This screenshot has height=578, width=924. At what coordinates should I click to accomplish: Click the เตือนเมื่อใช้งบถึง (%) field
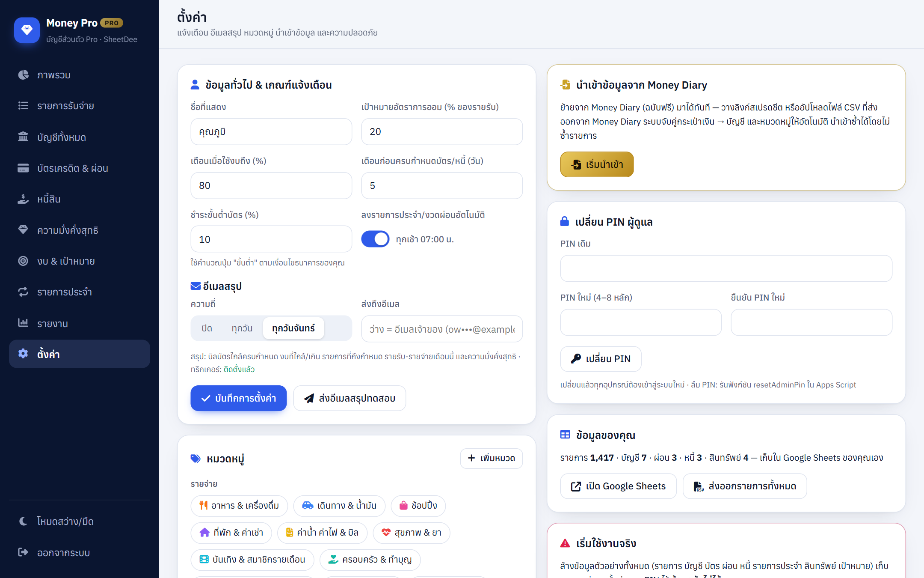(271, 185)
